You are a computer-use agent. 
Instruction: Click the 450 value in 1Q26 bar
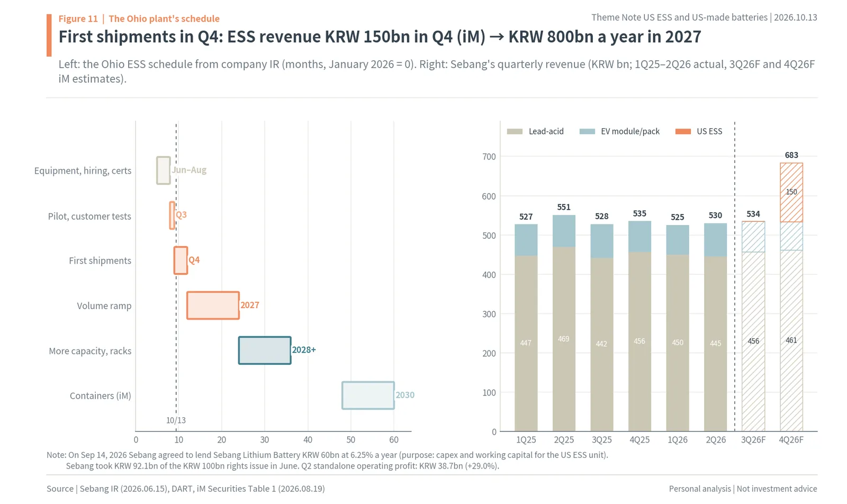point(678,343)
